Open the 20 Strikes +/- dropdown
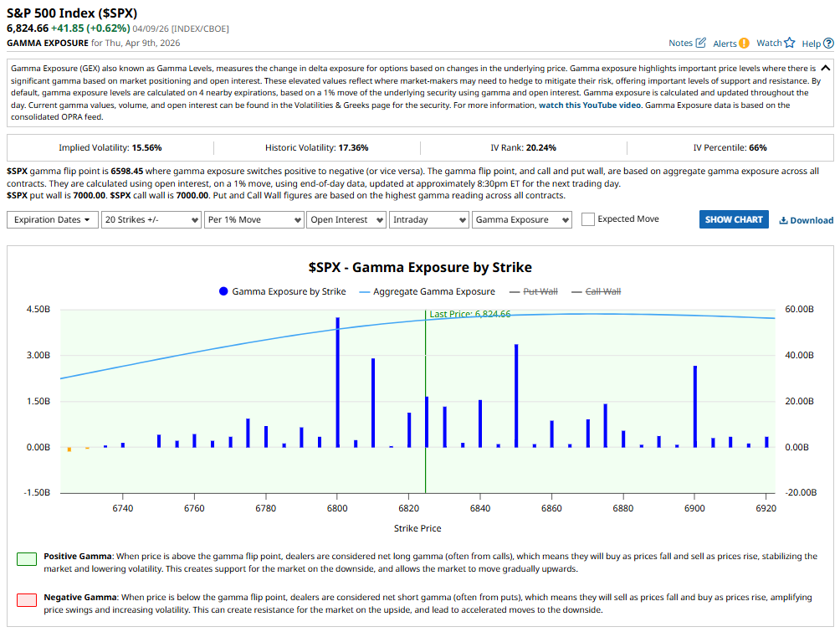840x632 pixels. [x=151, y=219]
